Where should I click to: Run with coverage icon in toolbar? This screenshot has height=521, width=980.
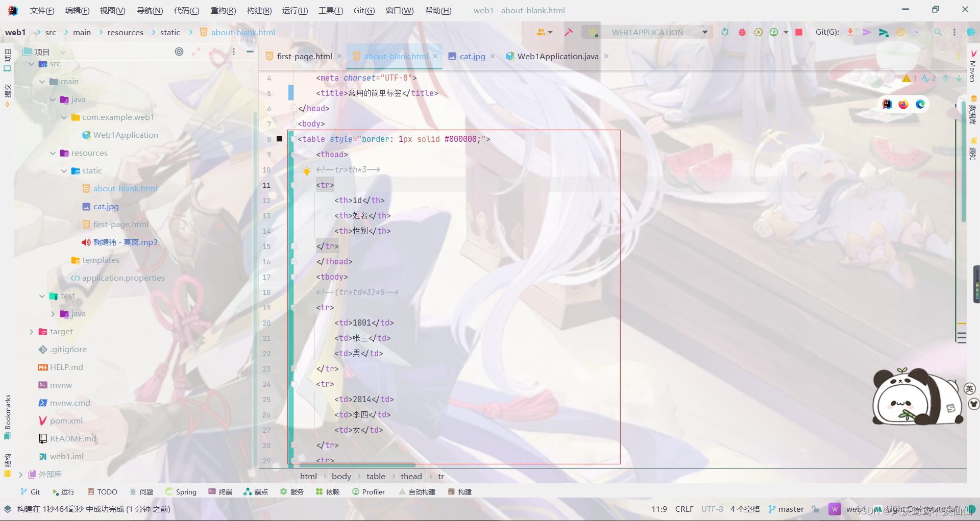[x=758, y=32]
